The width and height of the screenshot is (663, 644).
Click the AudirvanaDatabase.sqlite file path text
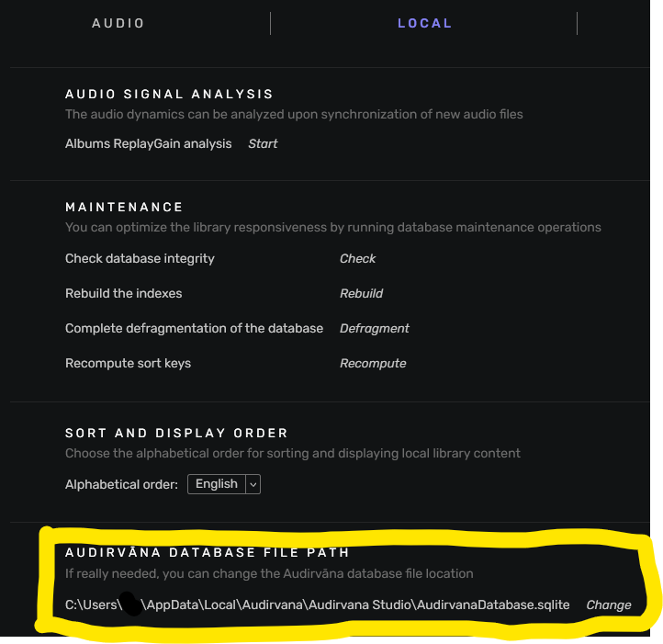click(367, 604)
